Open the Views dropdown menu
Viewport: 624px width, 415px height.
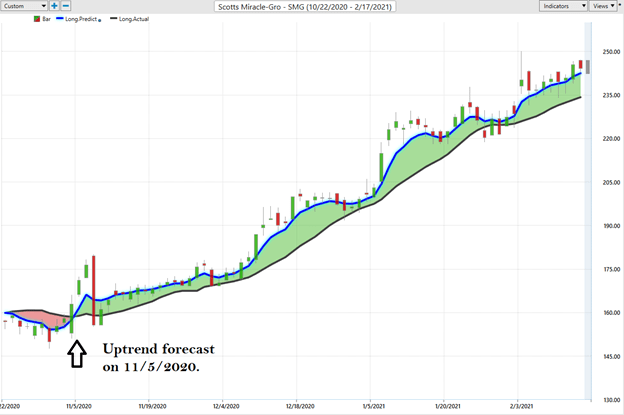coord(604,6)
